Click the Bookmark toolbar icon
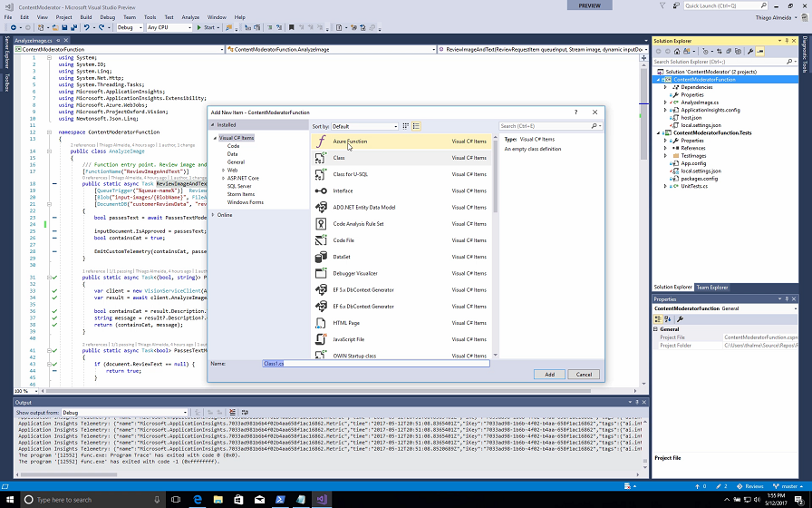 291,27
